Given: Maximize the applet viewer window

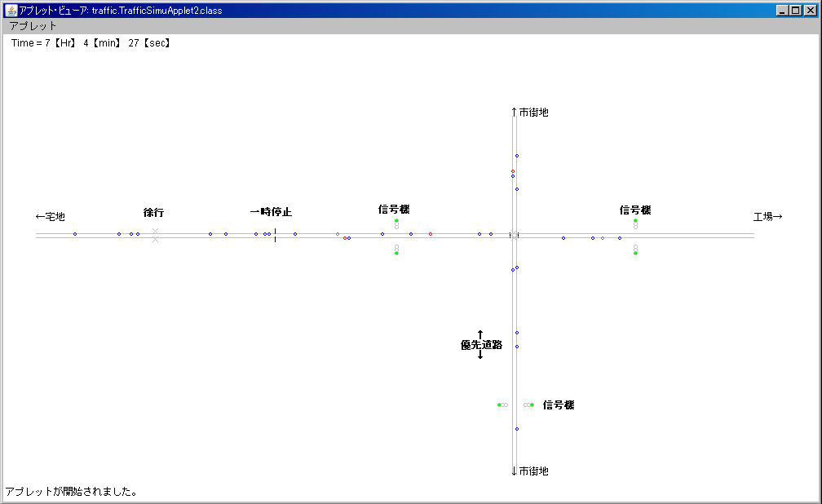Looking at the screenshot, I should (x=796, y=11).
